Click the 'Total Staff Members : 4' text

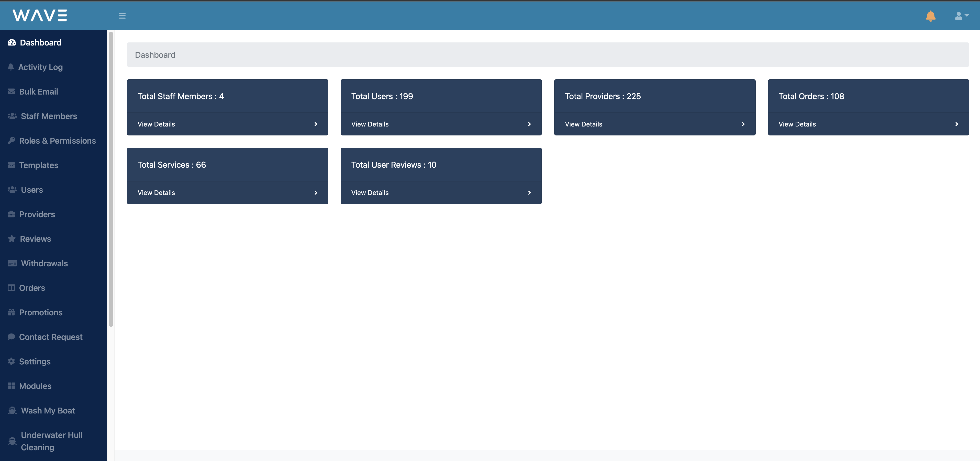[180, 96]
